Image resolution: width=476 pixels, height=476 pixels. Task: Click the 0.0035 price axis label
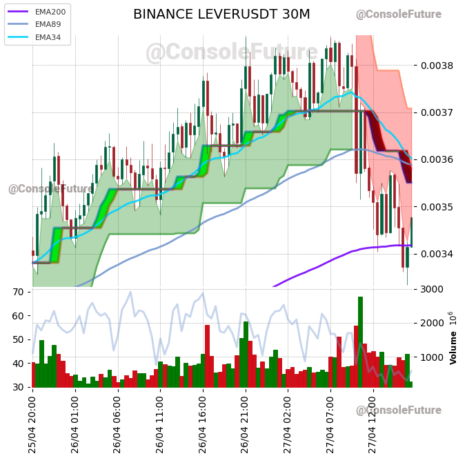(x=437, y=207)
